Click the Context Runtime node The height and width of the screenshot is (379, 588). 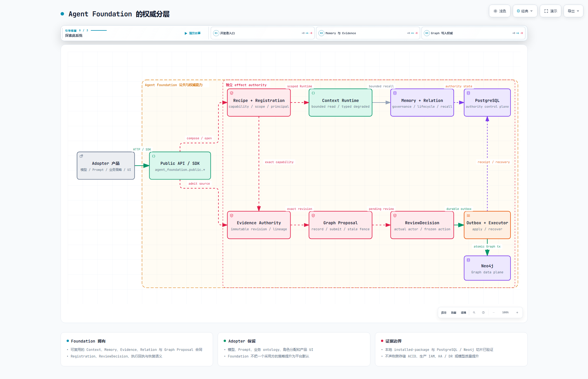coord(341,103)
